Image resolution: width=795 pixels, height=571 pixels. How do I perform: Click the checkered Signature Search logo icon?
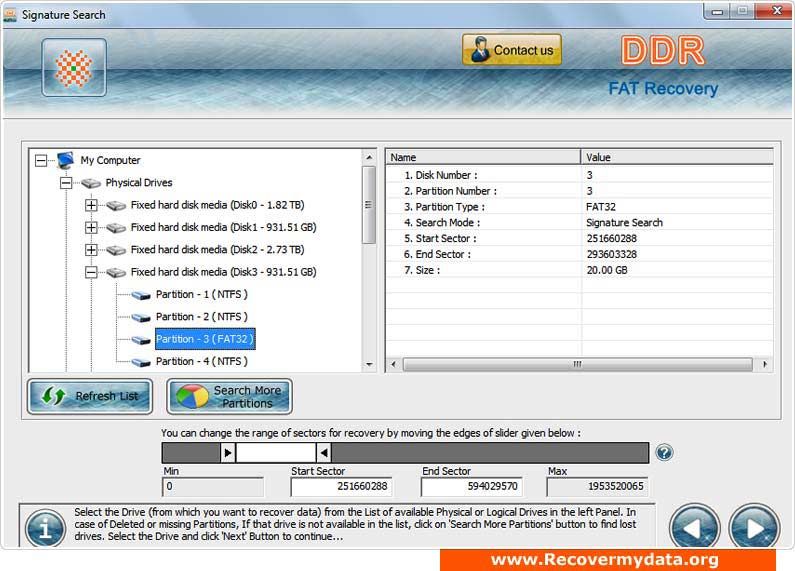point(74,67)
